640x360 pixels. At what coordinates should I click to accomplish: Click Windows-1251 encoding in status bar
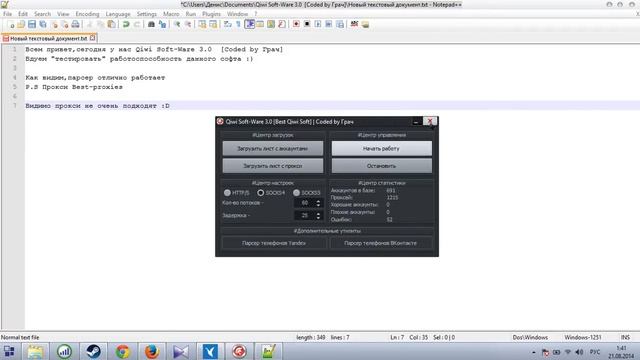coord(582,338)
